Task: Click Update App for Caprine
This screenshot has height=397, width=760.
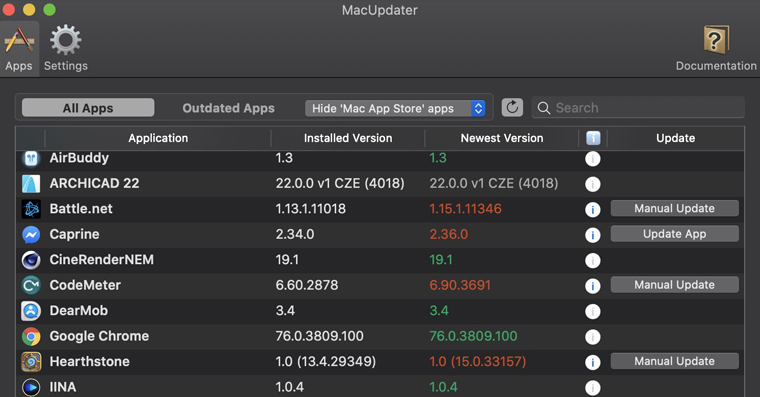Action: point(675,234)
